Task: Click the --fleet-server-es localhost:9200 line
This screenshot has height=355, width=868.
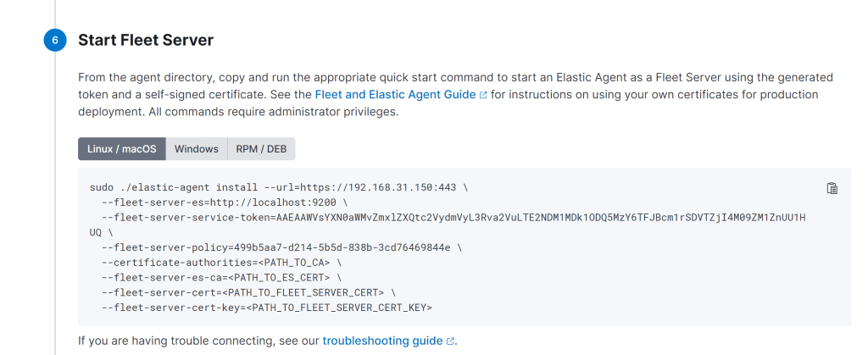Action: 224,202
